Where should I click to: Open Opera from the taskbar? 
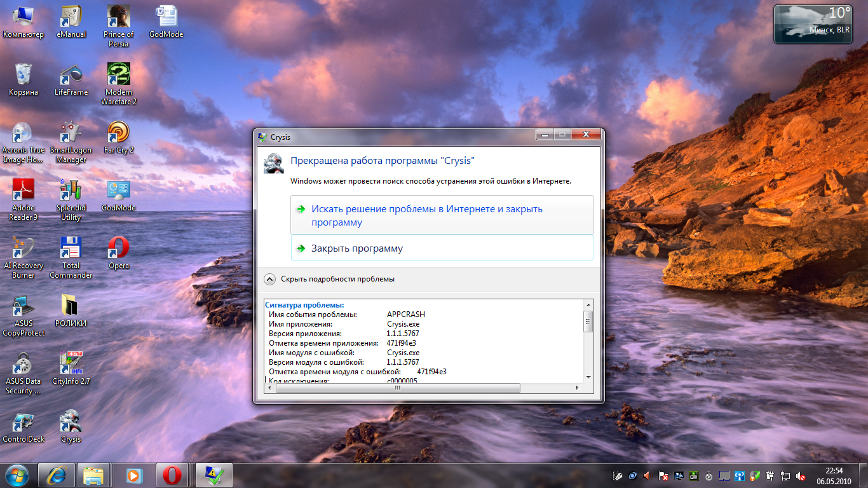[172, 475]
